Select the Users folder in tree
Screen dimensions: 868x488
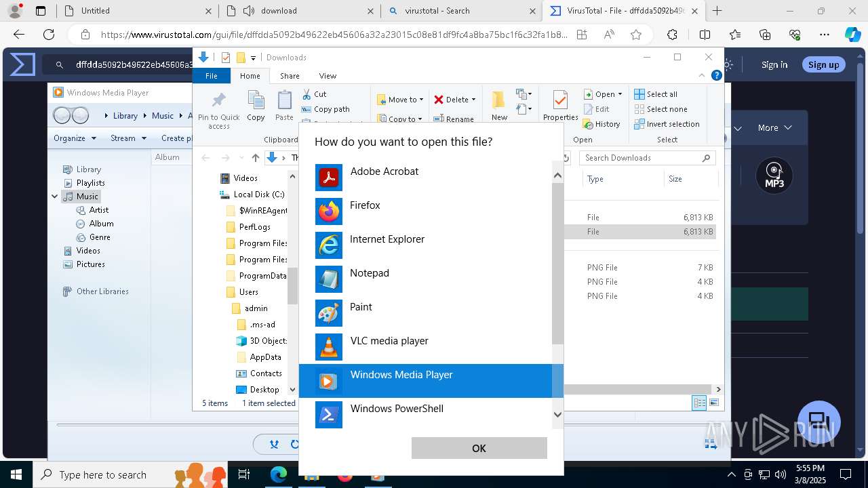pos(243,292)
